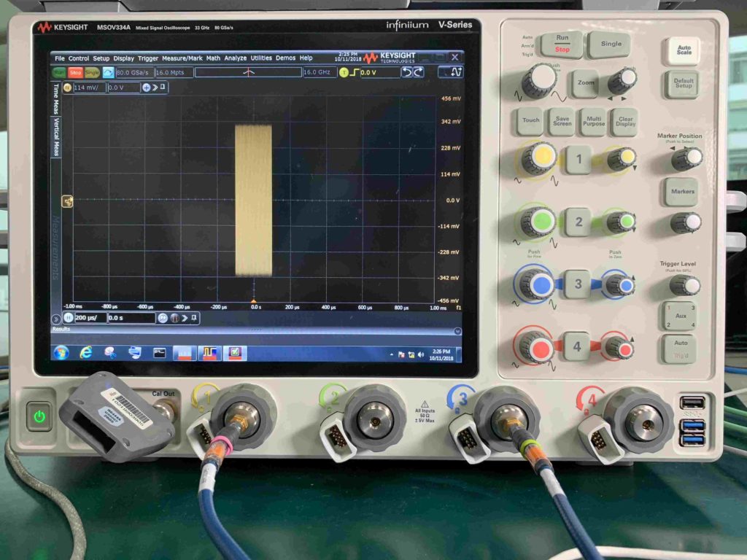The image size is (747, 560).
Task: Click the 114 mV/ vertical scale field
Action: pos(88,87)
